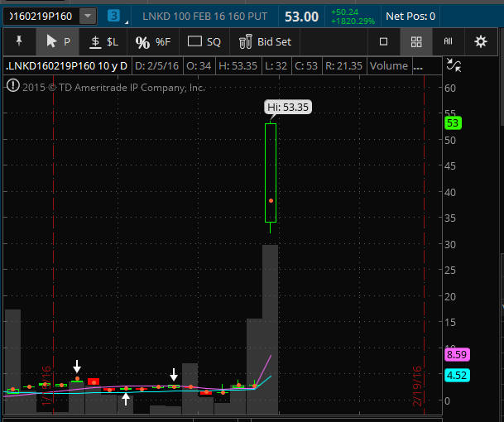504x422 pixels.
Task: Switch to single chart layout view
Action: pyautogui.click(x=383, y=41)
